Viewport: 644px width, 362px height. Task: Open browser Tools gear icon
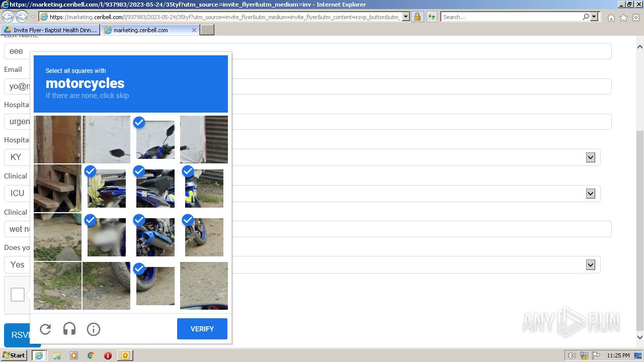coord(636,18)
